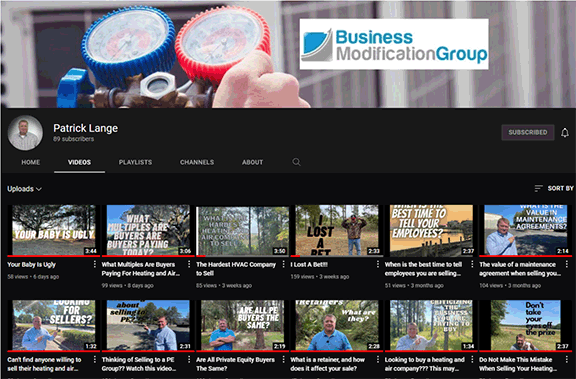The image size is (576, 379).
Task: Open Looking to buy a heating and air title
Action: (425, 364)
